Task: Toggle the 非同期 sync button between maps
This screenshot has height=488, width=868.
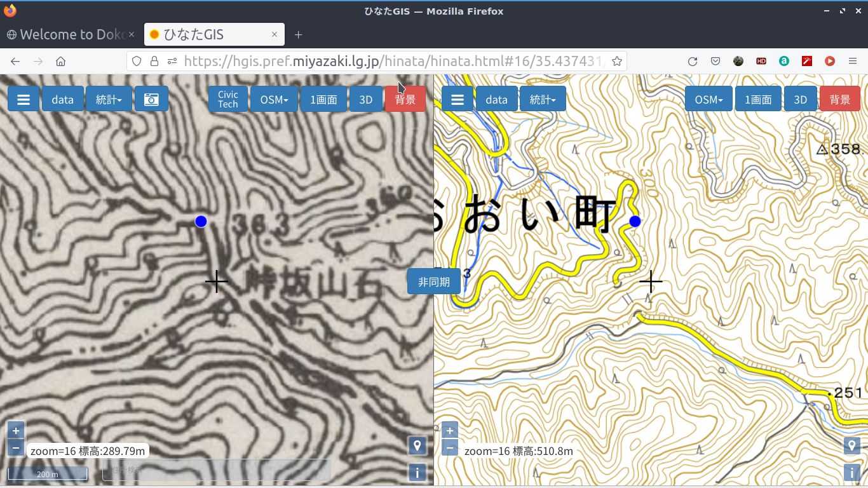Action: coord(434,281)
